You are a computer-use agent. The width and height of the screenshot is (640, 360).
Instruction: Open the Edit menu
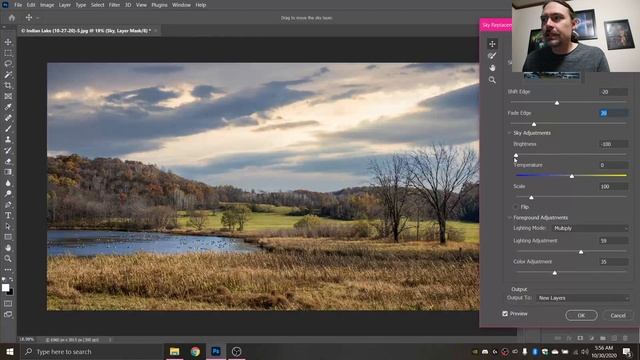31,5
